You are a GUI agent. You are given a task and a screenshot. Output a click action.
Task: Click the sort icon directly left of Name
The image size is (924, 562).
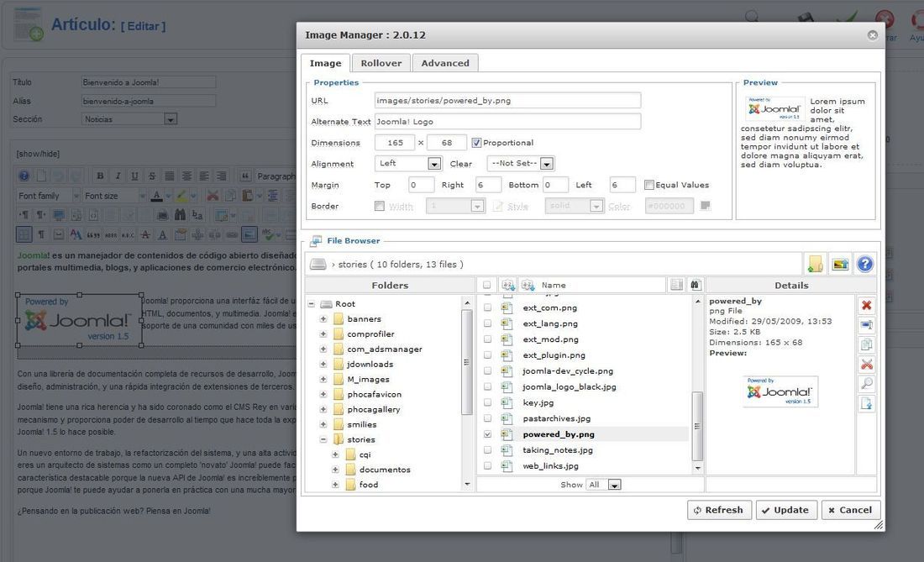[x=528, y=285]
